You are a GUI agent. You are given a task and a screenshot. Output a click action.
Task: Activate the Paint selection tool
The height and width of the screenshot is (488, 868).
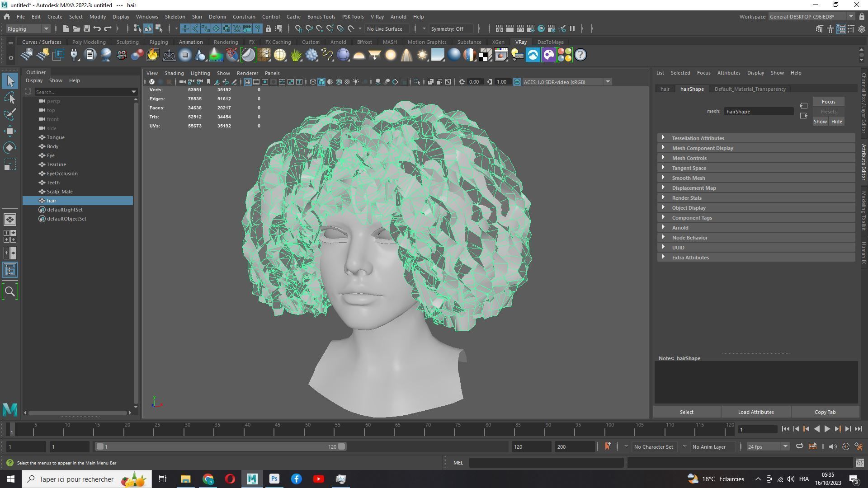pyautogui.click(x=10, y=114)
